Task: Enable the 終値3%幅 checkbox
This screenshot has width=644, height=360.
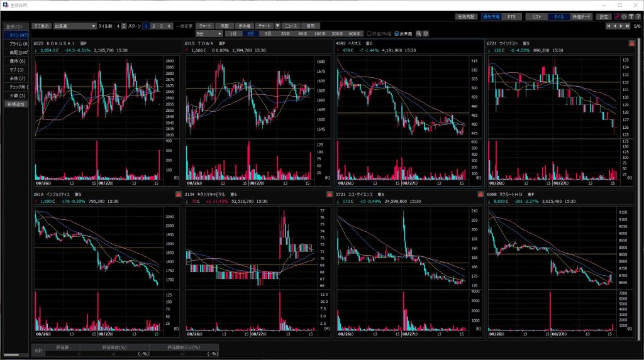Action: pyautogui.click(x=369, y=33)
